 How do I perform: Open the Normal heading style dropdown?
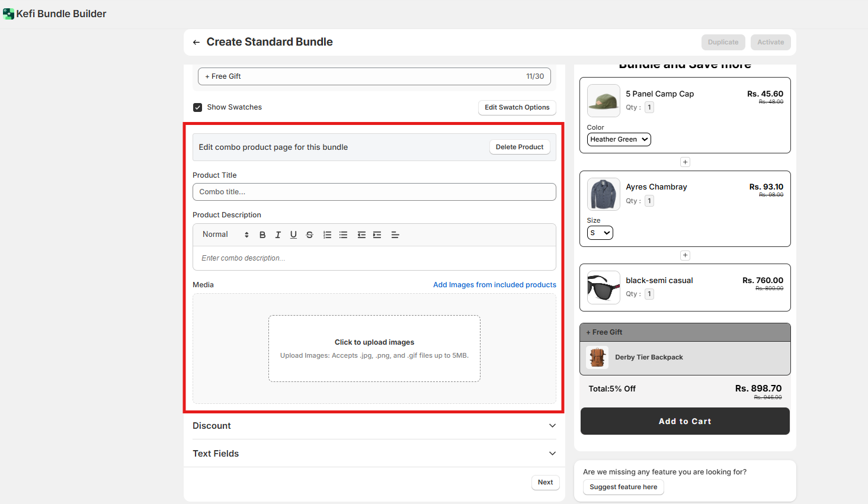tap(225, 235)
